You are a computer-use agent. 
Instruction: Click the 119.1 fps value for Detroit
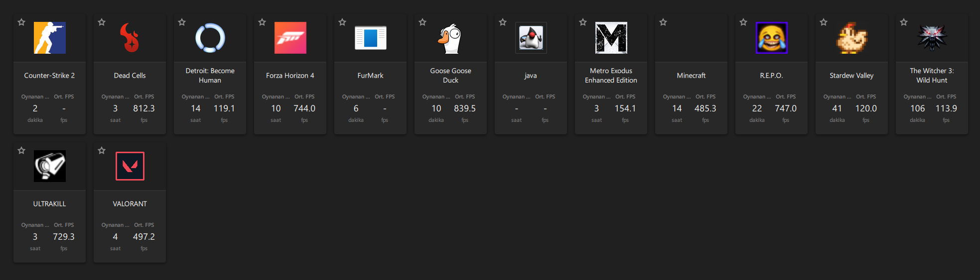pyautogui.click(x=224, y=108)
